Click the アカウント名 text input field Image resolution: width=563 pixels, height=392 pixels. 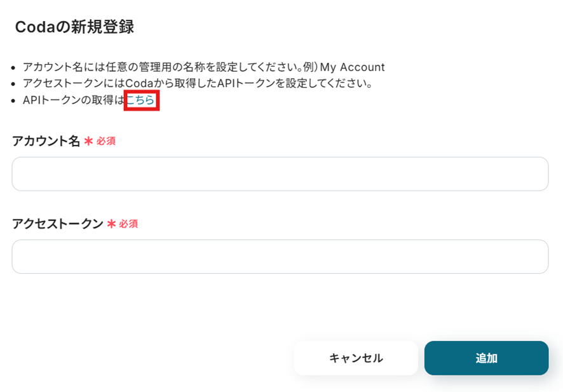280,174
